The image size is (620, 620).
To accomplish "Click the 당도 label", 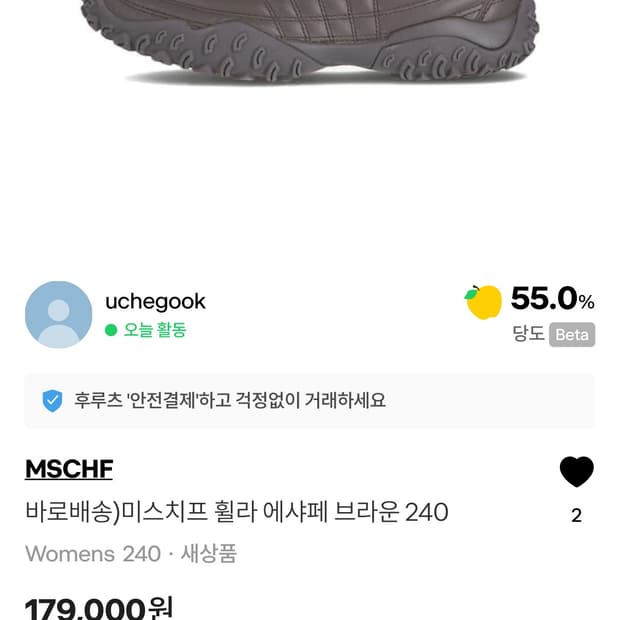I will 528,335.
